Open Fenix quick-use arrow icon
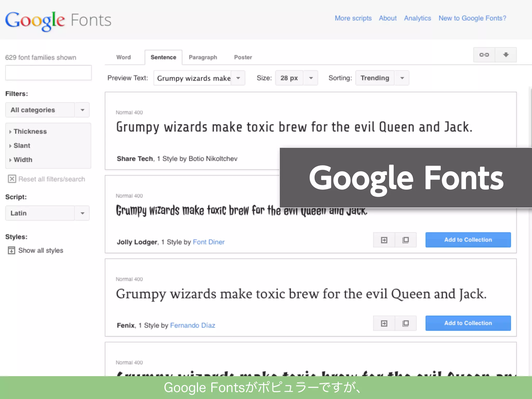 click(384, 323)
